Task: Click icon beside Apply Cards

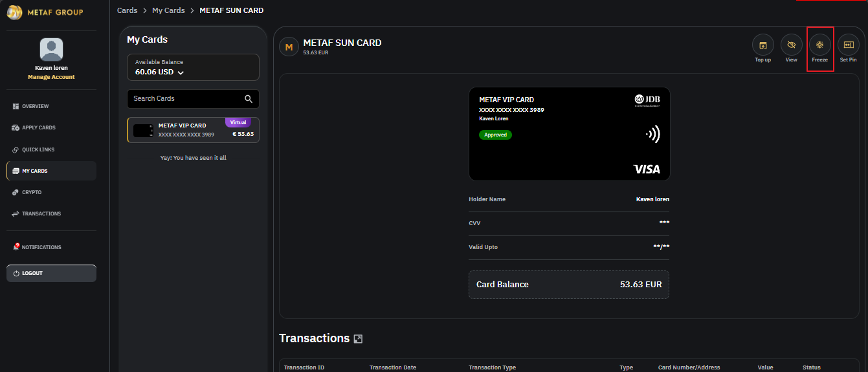Action: 16,127
